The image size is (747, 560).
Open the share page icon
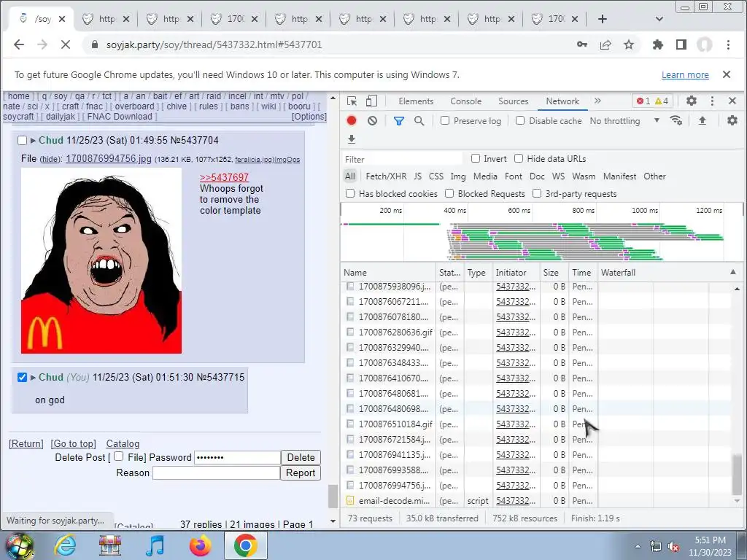[x=605, y=44]
